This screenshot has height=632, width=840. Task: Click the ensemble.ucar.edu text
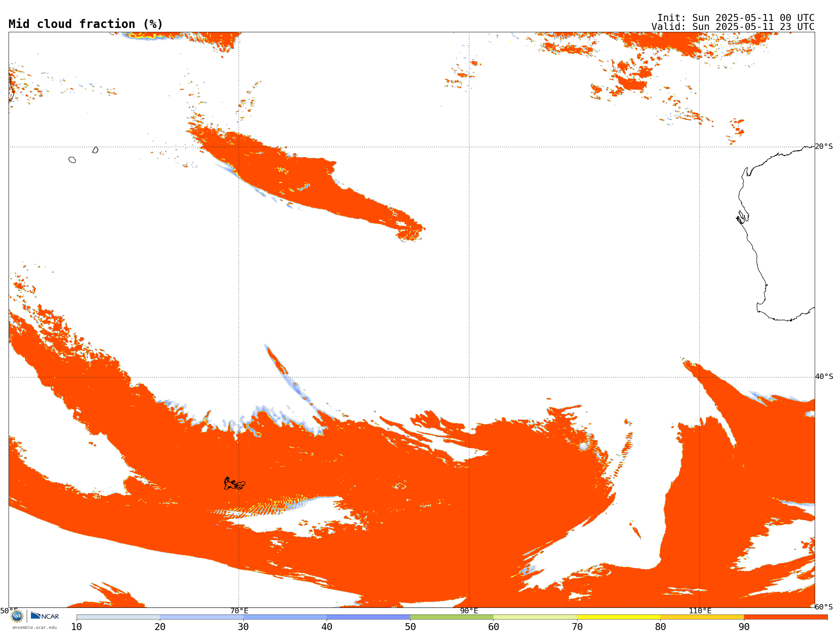pos(35,627)
